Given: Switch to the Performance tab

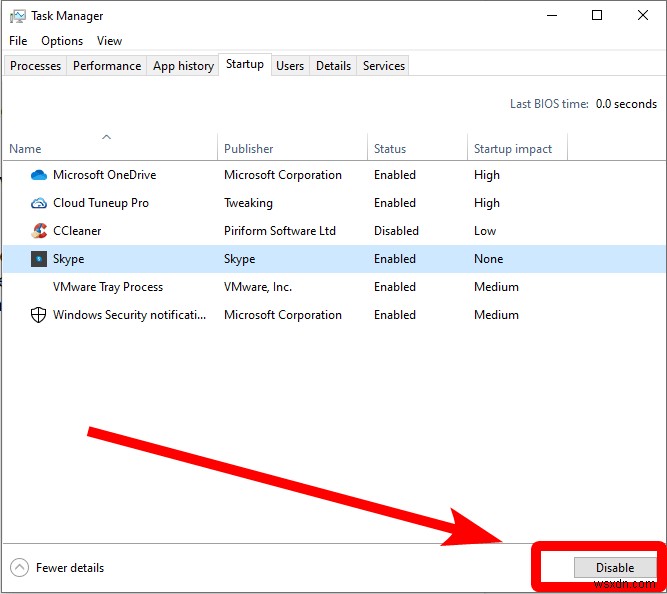Looking at the screenshot, I should pos(107,66).
